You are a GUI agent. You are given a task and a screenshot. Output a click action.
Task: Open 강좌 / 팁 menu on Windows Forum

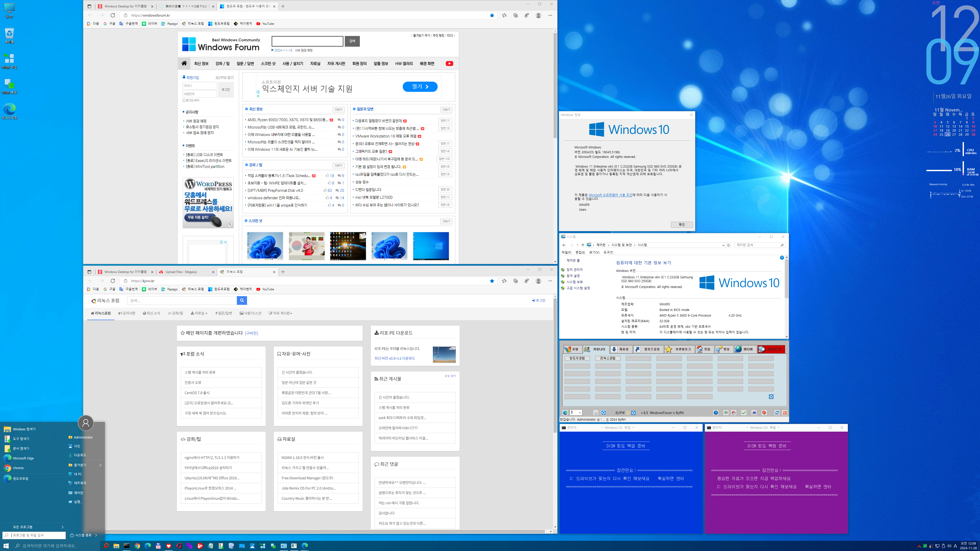click(222, 64)
